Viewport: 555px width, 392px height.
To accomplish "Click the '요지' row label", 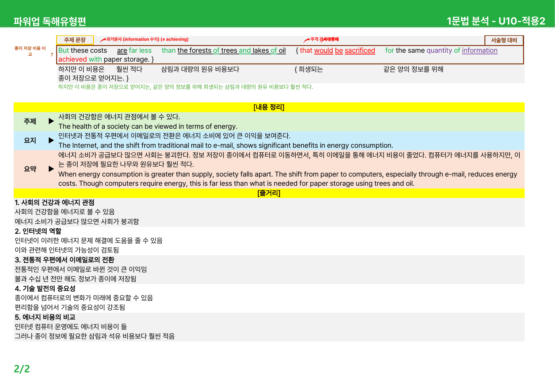I will (30, 140).
